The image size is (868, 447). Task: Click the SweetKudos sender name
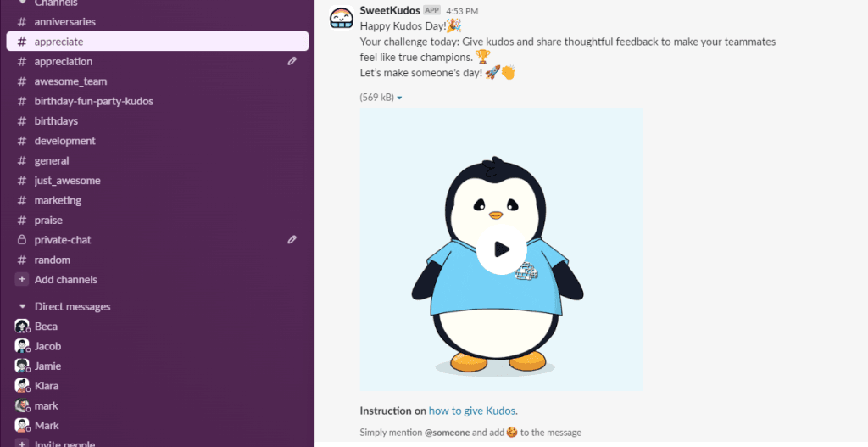388,10
